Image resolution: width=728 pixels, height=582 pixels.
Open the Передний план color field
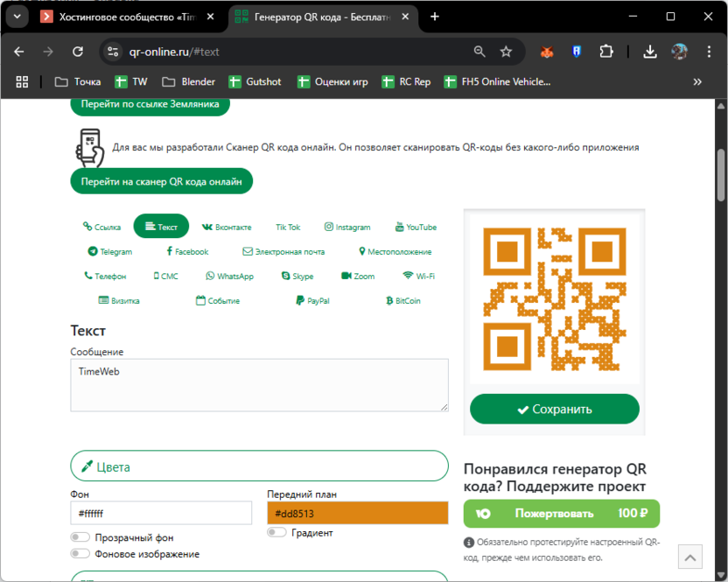pyautogui.click(x=357, y=513)
